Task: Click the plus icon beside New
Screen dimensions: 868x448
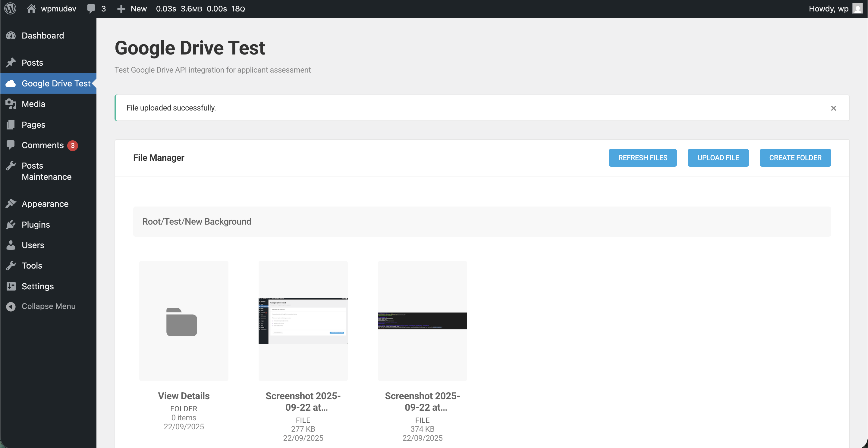Action: point(121,9)
